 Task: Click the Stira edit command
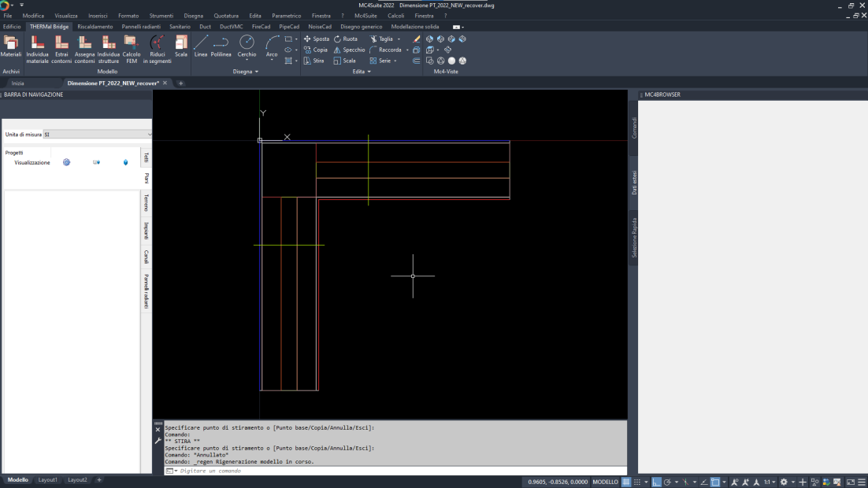313,61
